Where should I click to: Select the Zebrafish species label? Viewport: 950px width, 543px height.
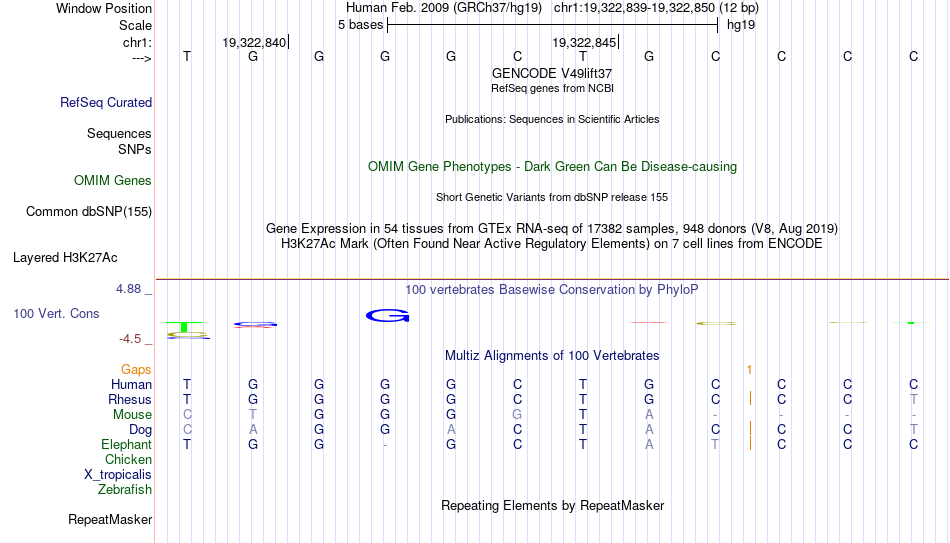(x=125, y=489)
